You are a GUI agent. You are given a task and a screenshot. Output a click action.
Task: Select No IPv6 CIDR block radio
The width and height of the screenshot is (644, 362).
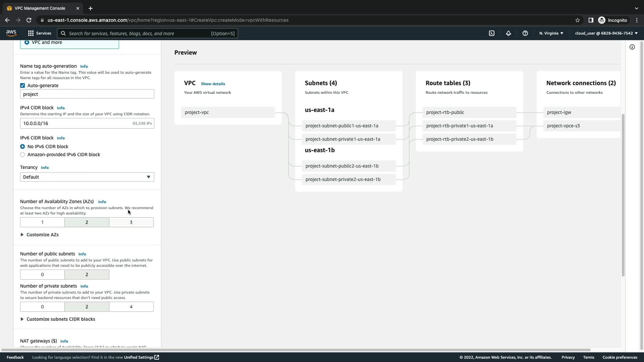(22, 146)
